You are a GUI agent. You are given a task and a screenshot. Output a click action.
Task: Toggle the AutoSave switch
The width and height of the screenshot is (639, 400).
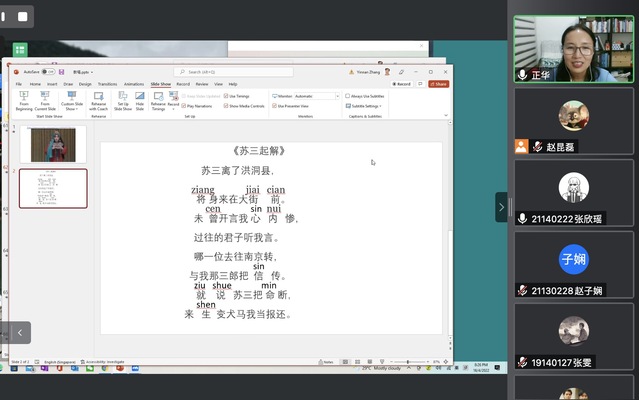click(48, 72)
